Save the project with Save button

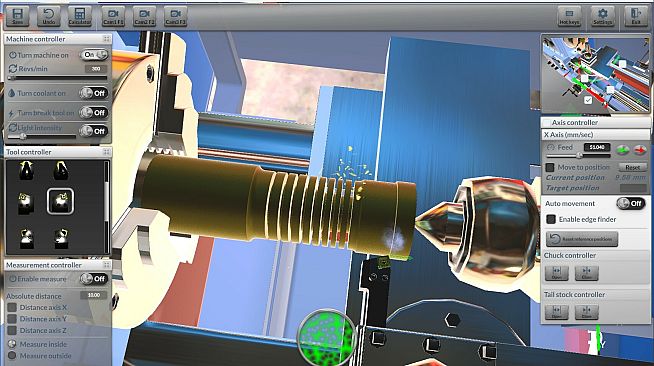18,16
